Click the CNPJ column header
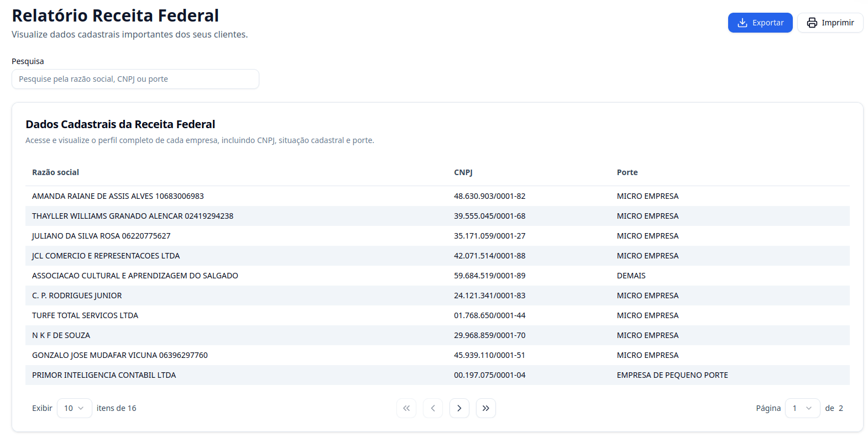 (463, 172)
